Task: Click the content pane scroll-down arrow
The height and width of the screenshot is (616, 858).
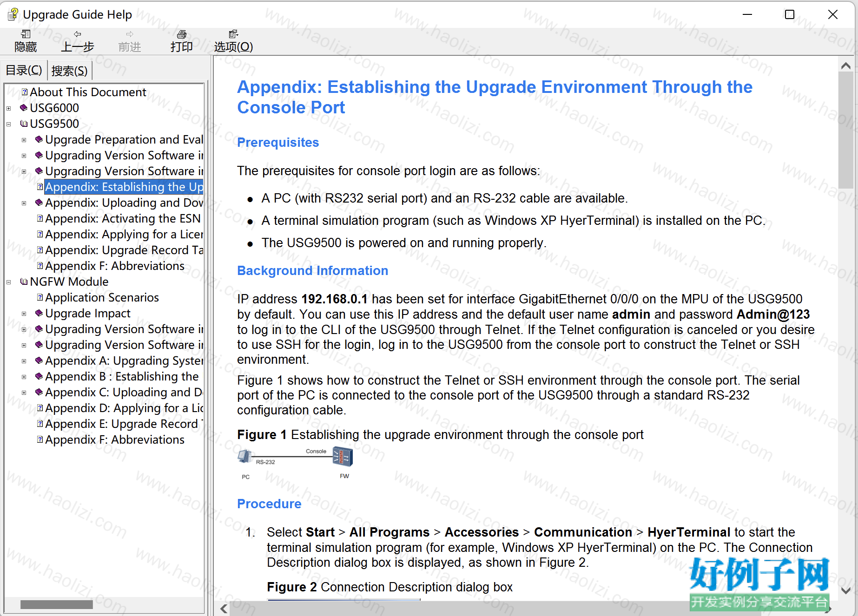Action: [x=846, y=590]
